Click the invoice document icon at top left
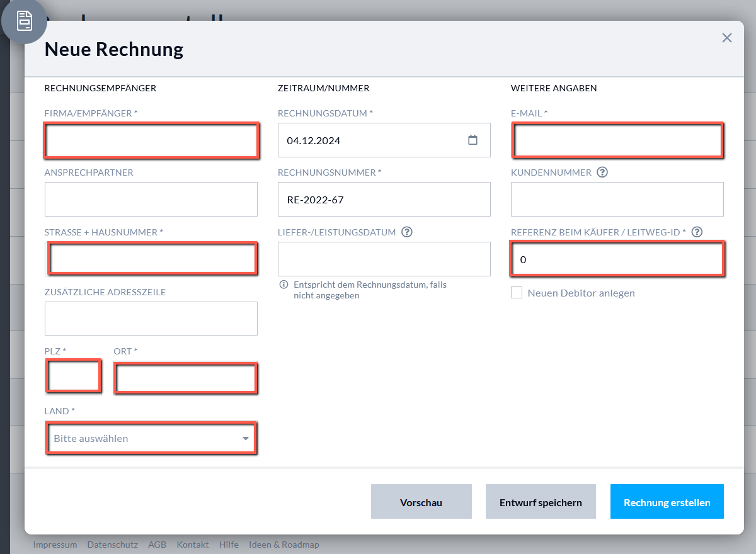Image resolution: width=756 pixels, height=554 pixels. (x=24, y=21)
